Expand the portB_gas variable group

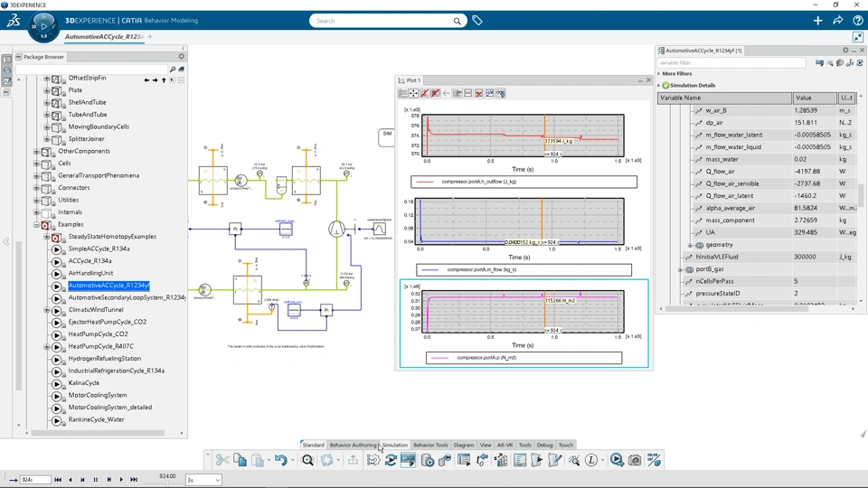tap(680, 269)
